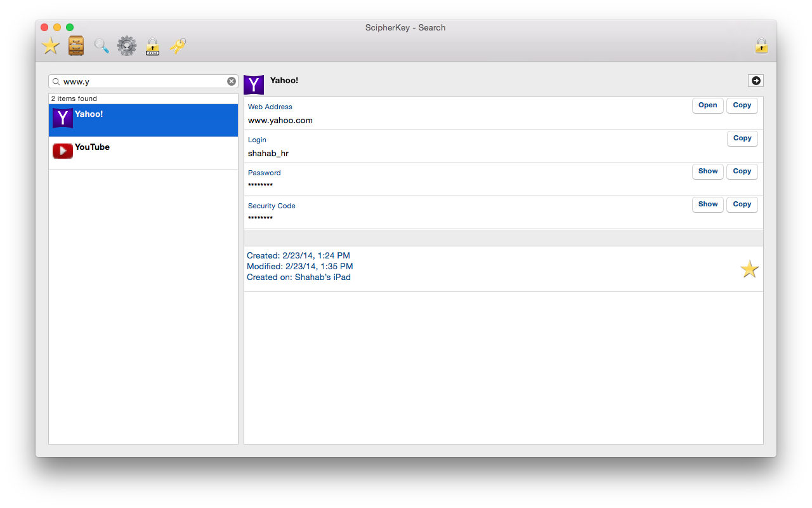The width and height of the screenshot is (812, 508).
Task: Open the Favorites star in toolbar
Action: (x=51, y=46)
